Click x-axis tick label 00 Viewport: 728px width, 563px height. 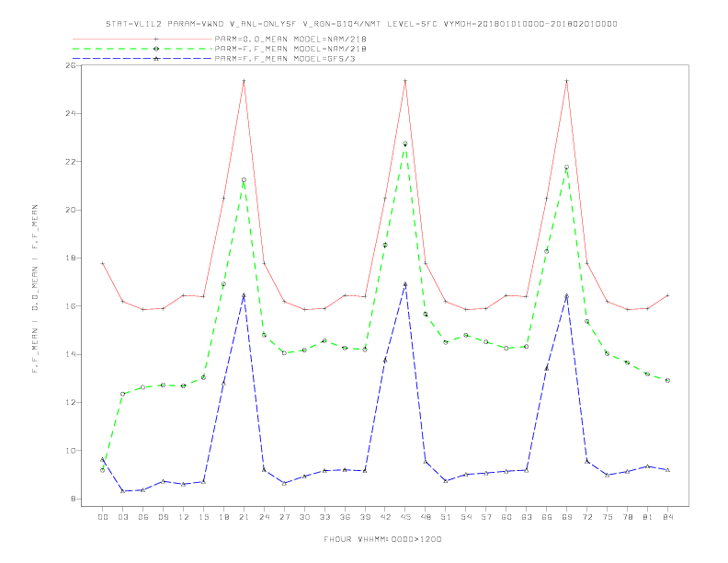(x=103, y=517)
